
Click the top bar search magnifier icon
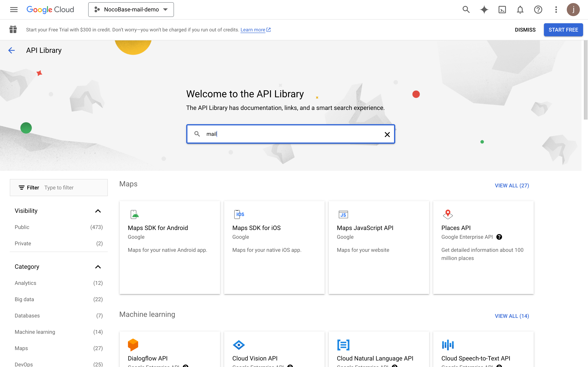(466, 9)
